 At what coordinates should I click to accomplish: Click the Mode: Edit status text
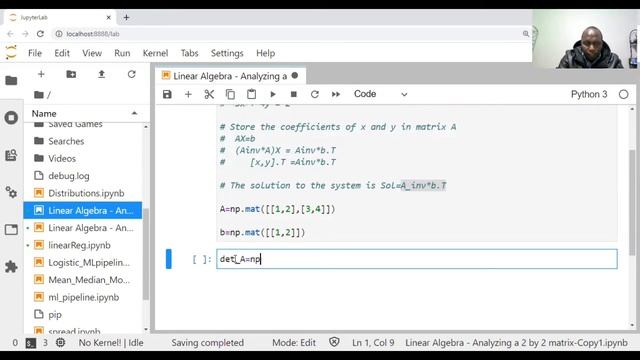294,343
